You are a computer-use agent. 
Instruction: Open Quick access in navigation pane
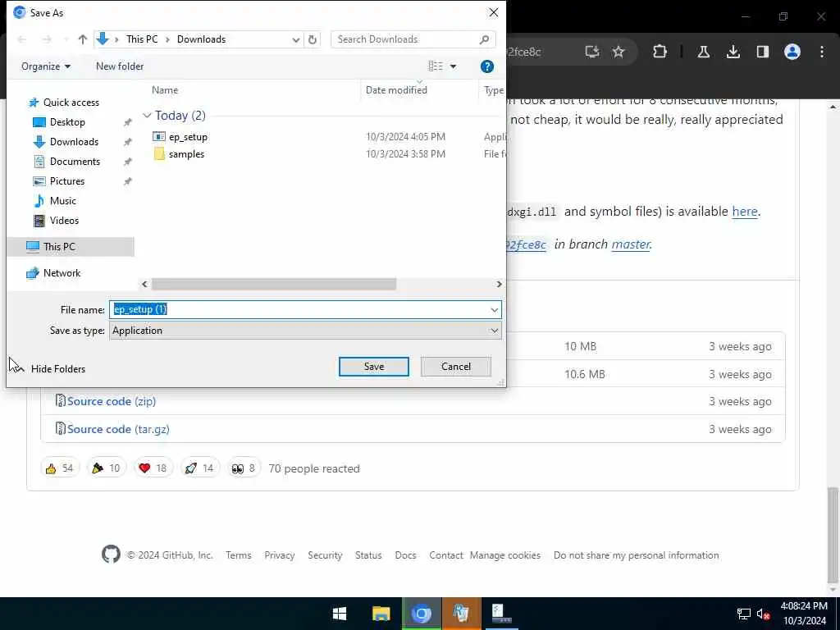(71, 103)
